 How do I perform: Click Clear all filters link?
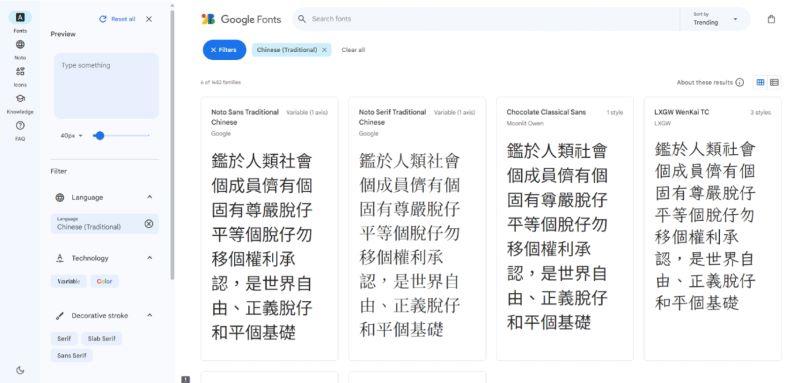coord(353,50)
